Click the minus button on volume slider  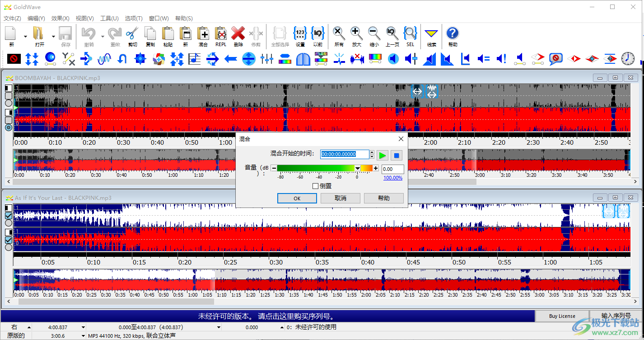[x=274, y=168]
